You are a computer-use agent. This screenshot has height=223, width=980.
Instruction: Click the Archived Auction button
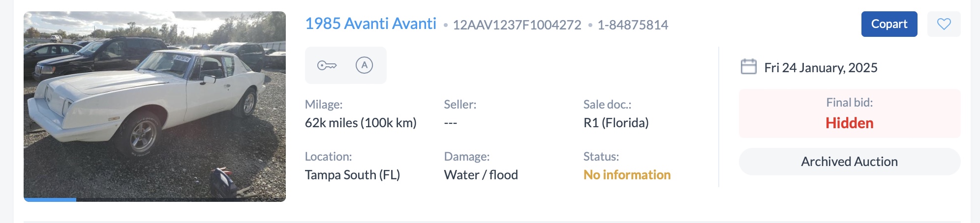849,162
